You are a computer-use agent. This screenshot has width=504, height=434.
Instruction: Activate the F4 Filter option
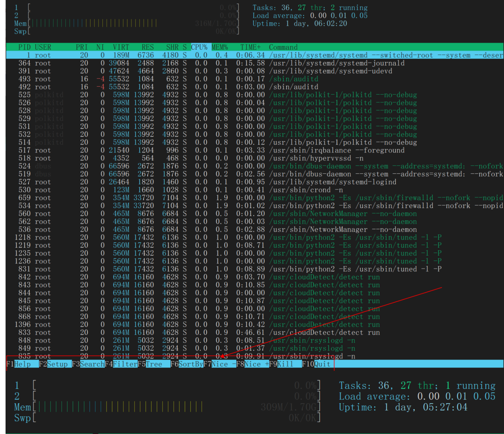pyautogui.click(x=125, y=364)
